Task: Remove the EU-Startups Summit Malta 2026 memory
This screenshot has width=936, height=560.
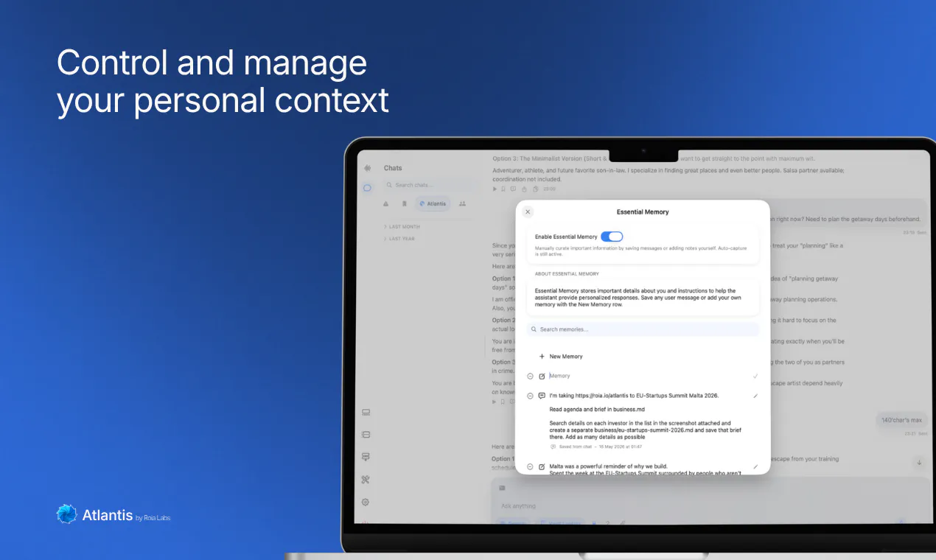Action: pyautogui.click(x=530, y=396)
